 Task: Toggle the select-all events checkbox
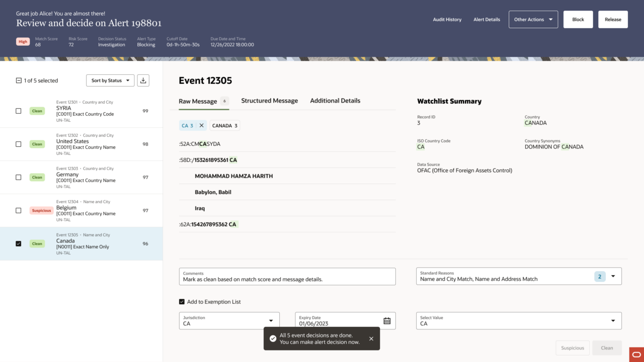[19, 80]
